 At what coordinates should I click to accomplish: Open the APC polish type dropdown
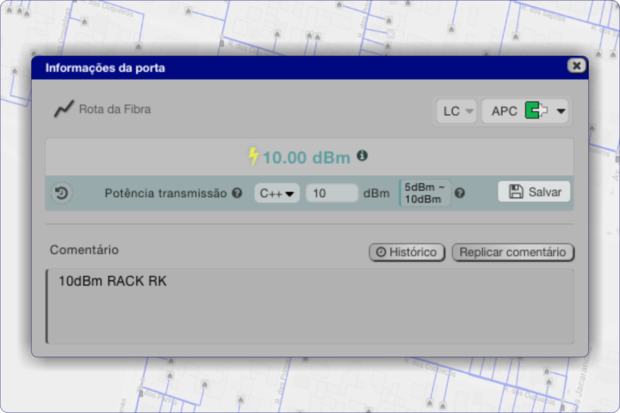click(x=525, y=111)
